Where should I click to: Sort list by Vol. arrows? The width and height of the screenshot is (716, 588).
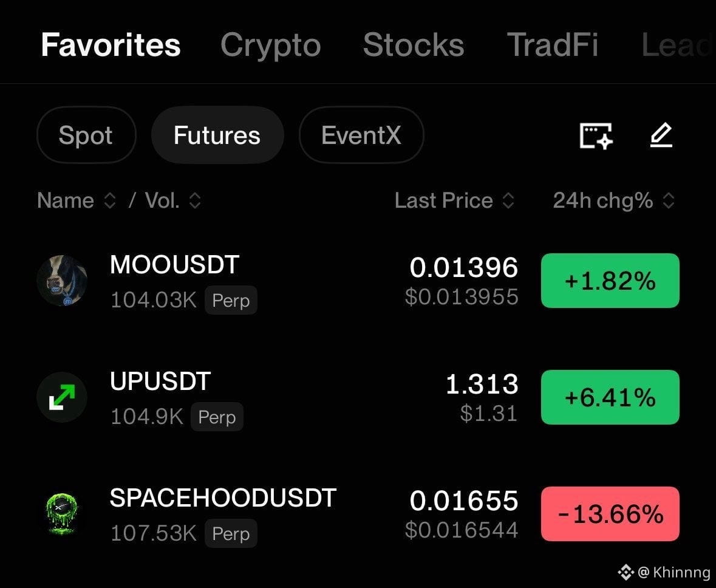point(195,200)
